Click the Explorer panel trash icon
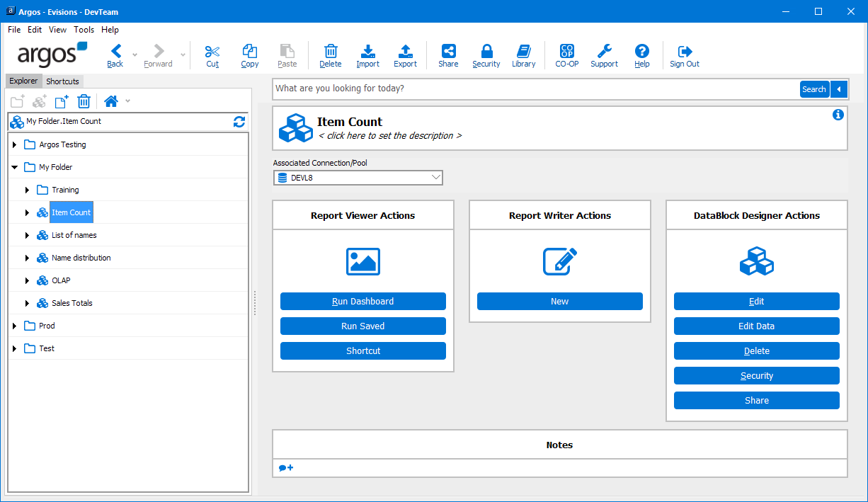Screen dimensions: 868x502 84,101
